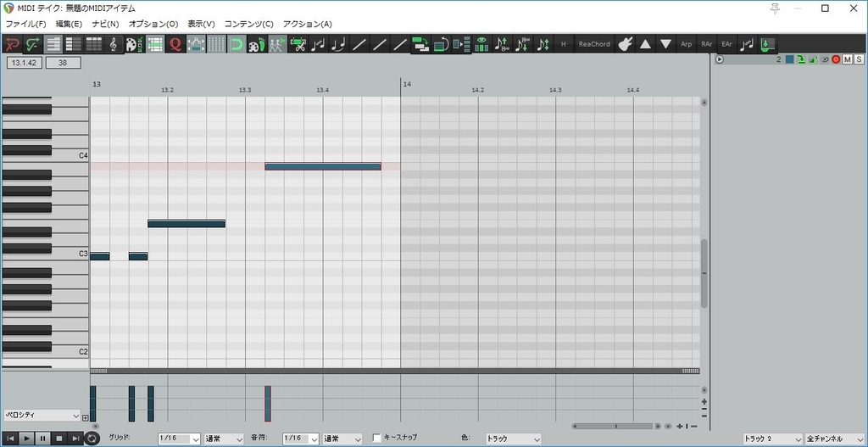This screenshot has height=447, width=868.
Task: Switch to piano roll view mode
Action: (x=53, y=44)
